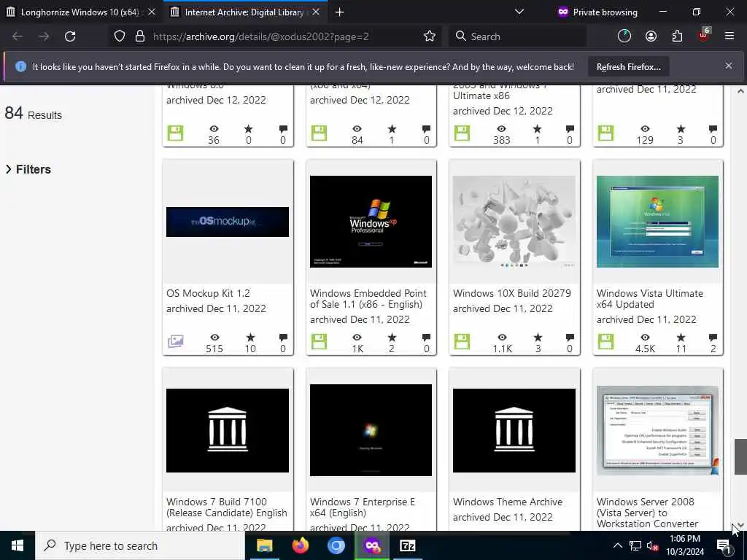Viewport: 747px width, 560px height.
Task: Open Windows Embedded Point of Sale 1.1 link
Action: click(x=368, y=299)
